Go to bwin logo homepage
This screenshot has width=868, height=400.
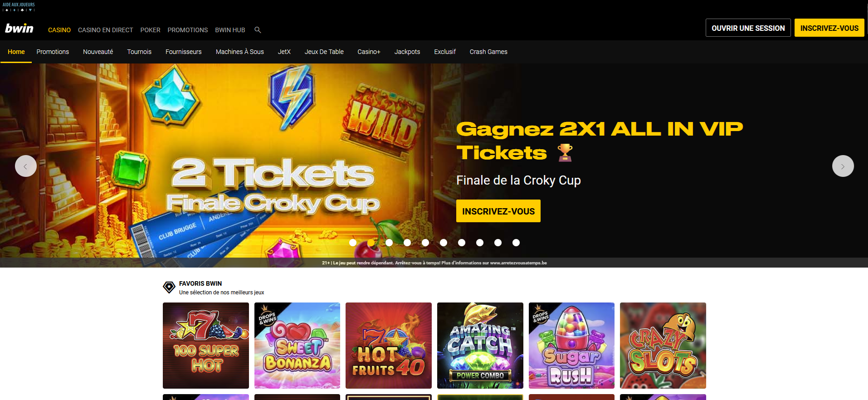(x=19, y=29)
